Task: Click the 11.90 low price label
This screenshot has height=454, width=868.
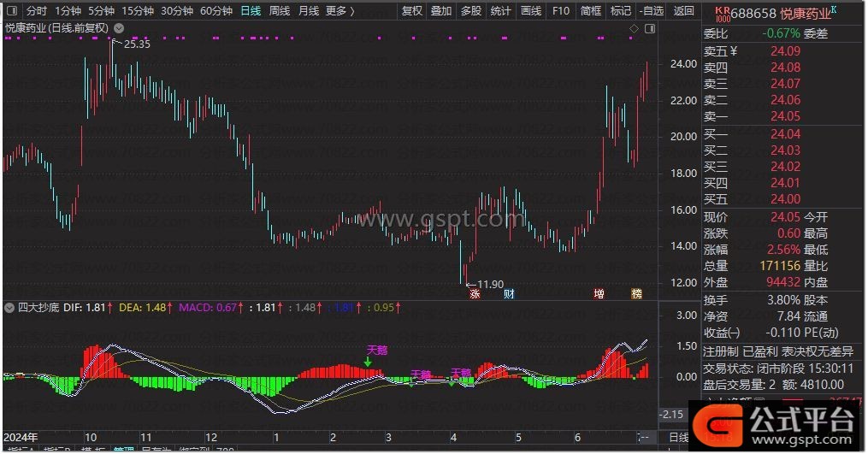Action: 491,285
